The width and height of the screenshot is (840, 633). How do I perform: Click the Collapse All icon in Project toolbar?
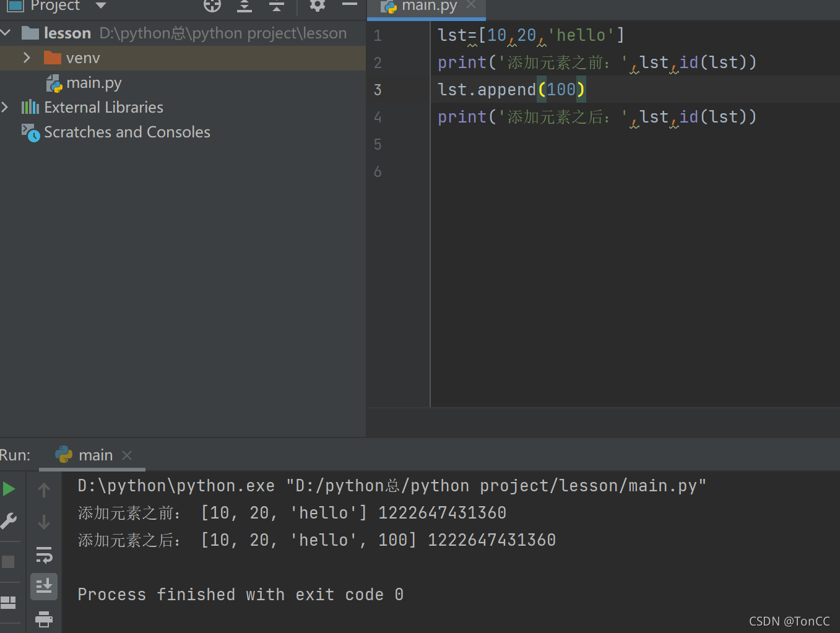pyautogui.click(x=277, y=6)
